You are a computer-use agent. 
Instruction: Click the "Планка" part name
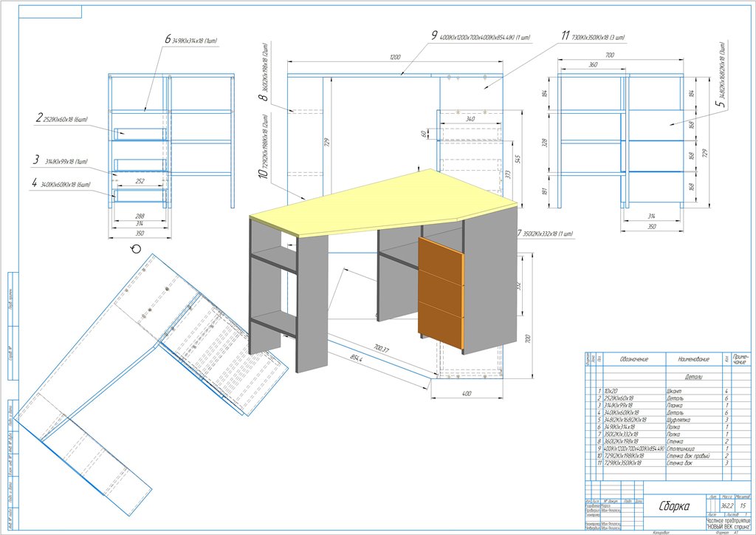pos(674,406)
